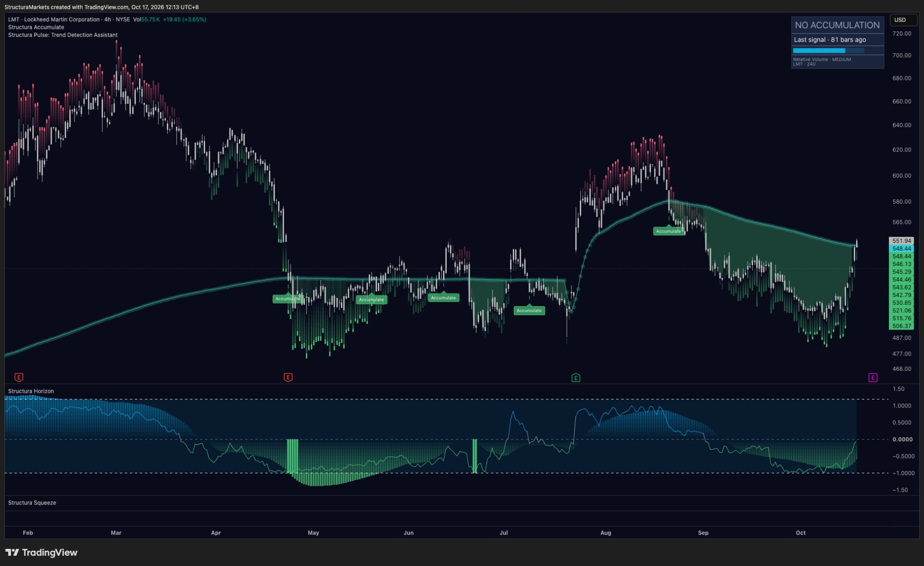Open the green earnings E marker in July

(576, 378)
